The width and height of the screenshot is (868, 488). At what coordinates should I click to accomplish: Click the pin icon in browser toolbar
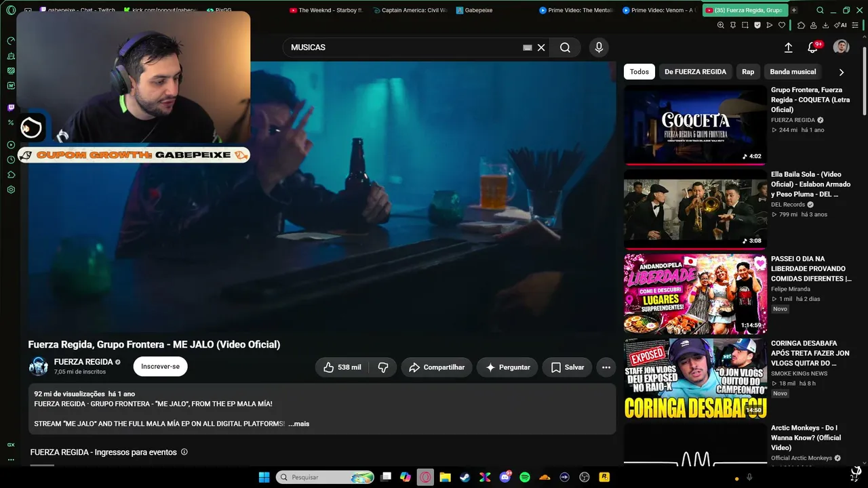tap(733, 25)
